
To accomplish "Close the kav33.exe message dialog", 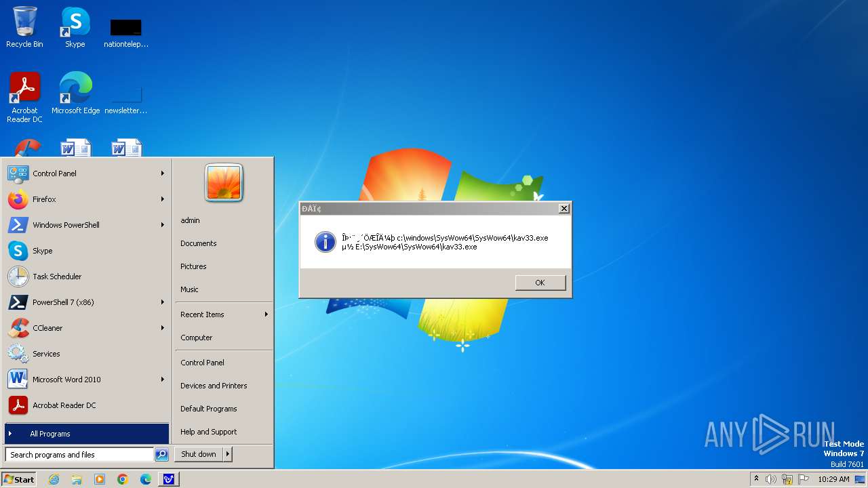I will click(564, 209).
